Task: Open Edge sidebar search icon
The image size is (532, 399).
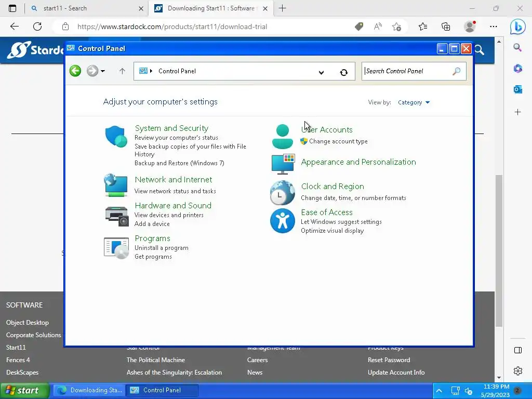Action: [517, 47]
